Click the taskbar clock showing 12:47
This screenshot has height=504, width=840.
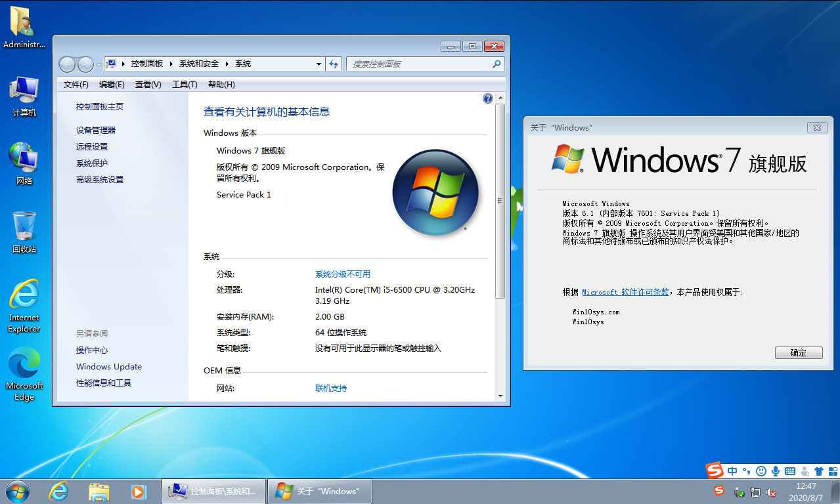click(806, 492)
